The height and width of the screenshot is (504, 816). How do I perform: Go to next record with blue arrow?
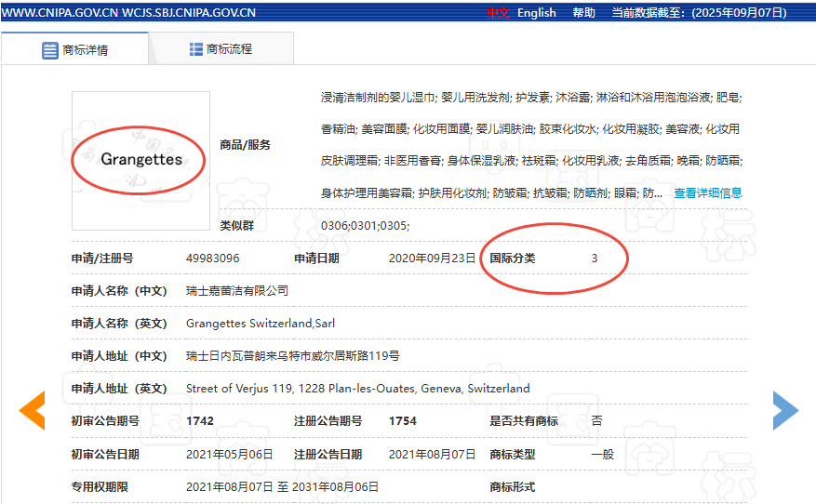pyautogui.click(x=786, y=410)
